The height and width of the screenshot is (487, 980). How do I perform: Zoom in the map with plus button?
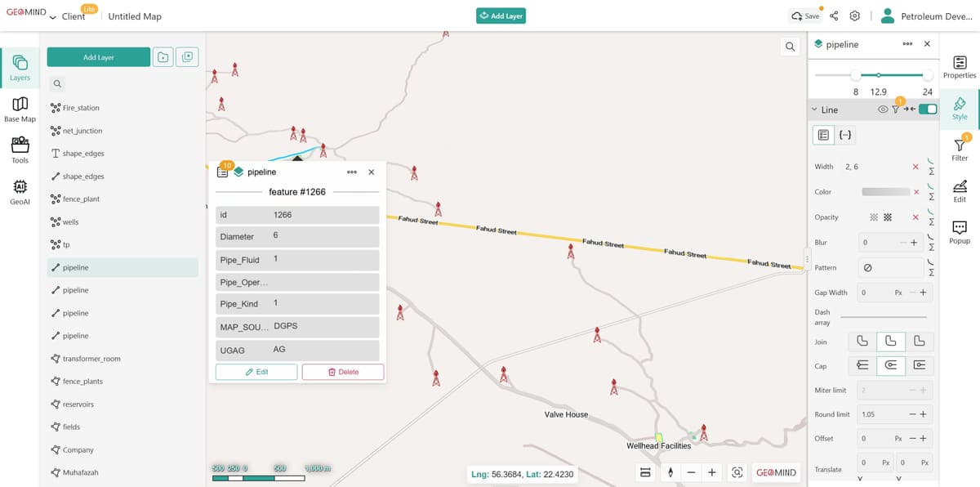pos(712,472)
